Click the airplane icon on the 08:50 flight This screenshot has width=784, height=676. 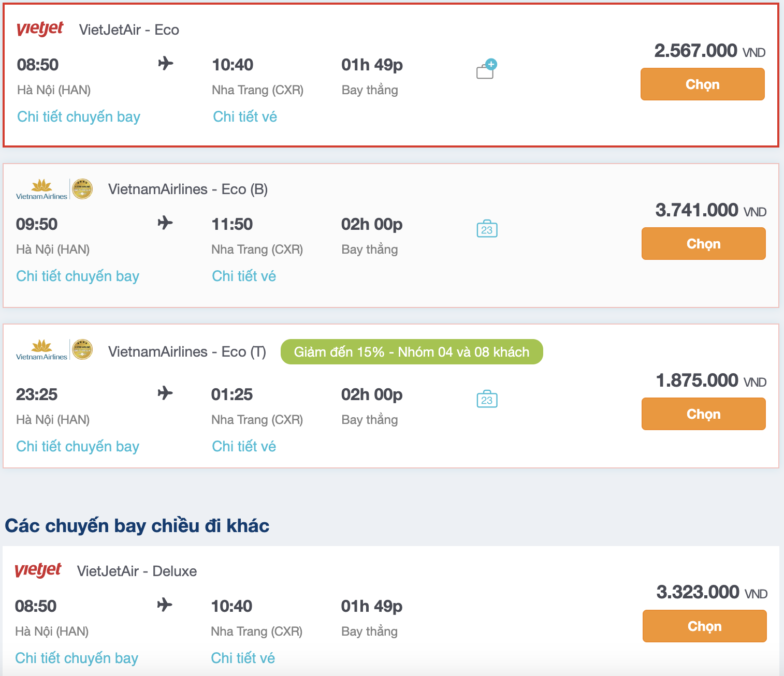[x=166, y=63]
